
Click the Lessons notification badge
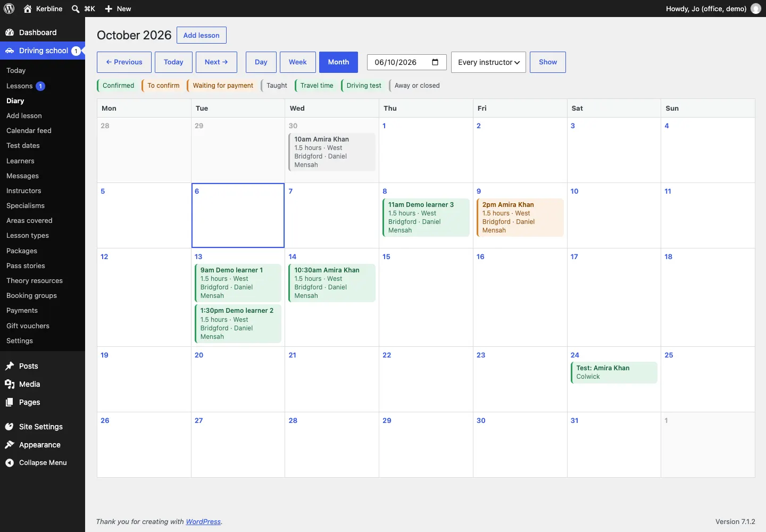tap(40, 86)
